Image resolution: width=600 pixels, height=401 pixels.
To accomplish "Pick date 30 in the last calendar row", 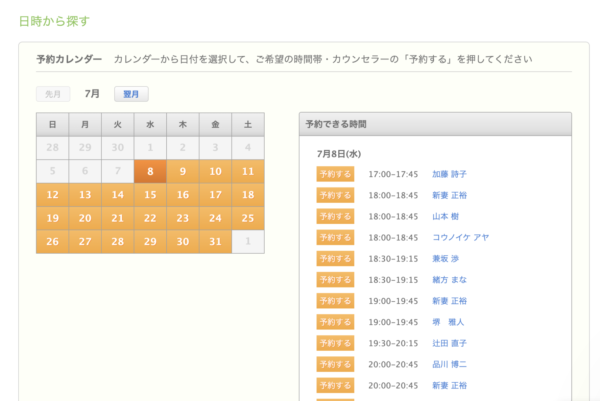I will 183,241.
